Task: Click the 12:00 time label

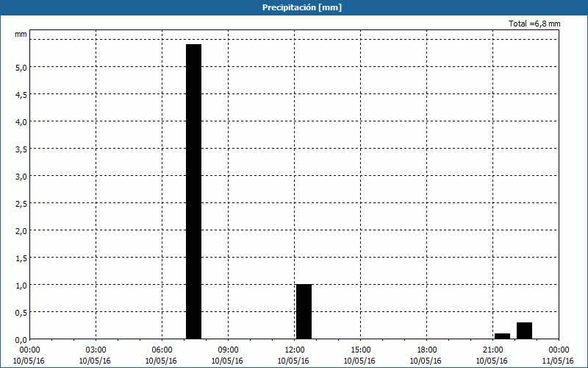Action: [x=295, y=350]
